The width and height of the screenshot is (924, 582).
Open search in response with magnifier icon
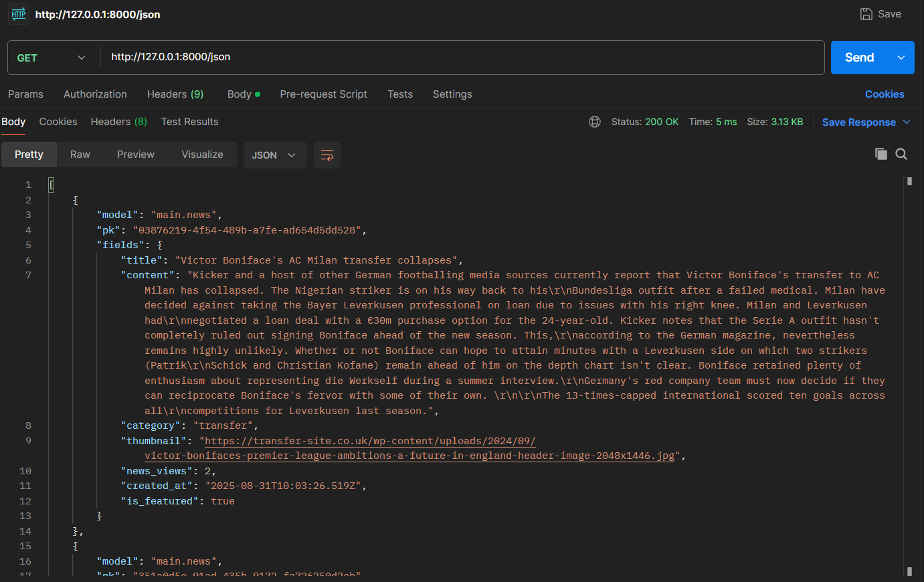coord(901,154)
